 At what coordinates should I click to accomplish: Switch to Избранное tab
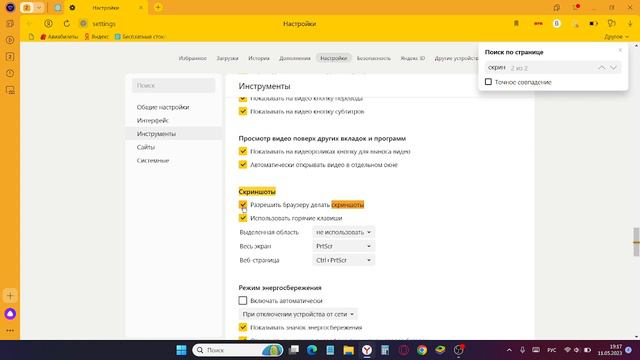(x=193, y=58)
